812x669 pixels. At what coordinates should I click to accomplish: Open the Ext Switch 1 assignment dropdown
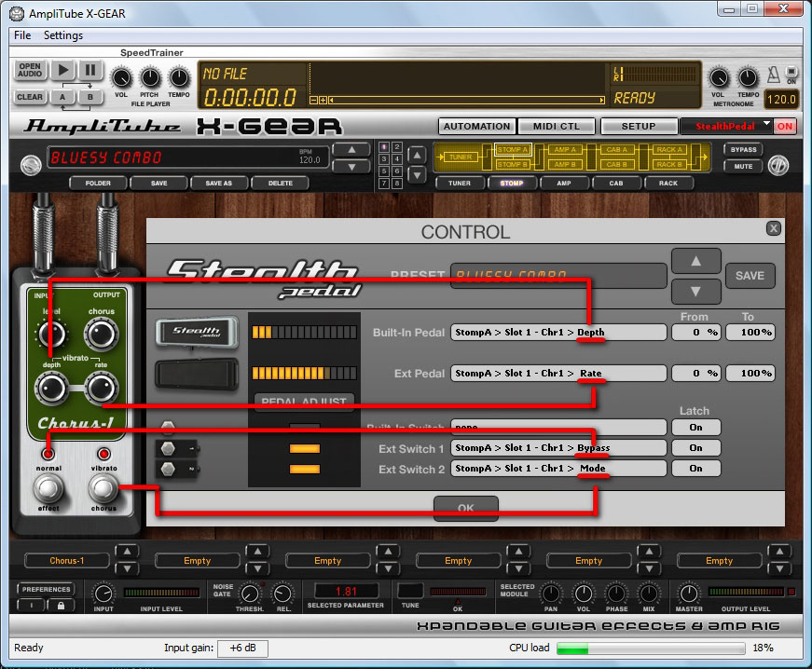coord(558,447)
